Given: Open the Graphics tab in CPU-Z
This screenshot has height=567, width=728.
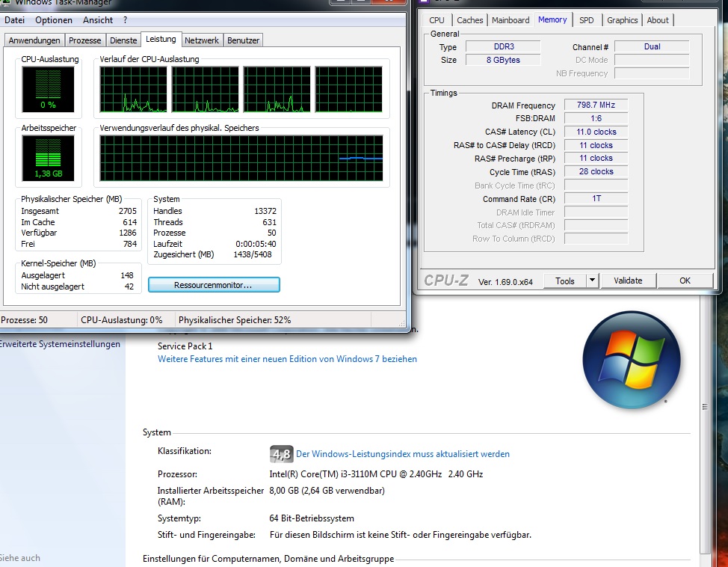Looking at the screenshot, I should coord(622,20).
